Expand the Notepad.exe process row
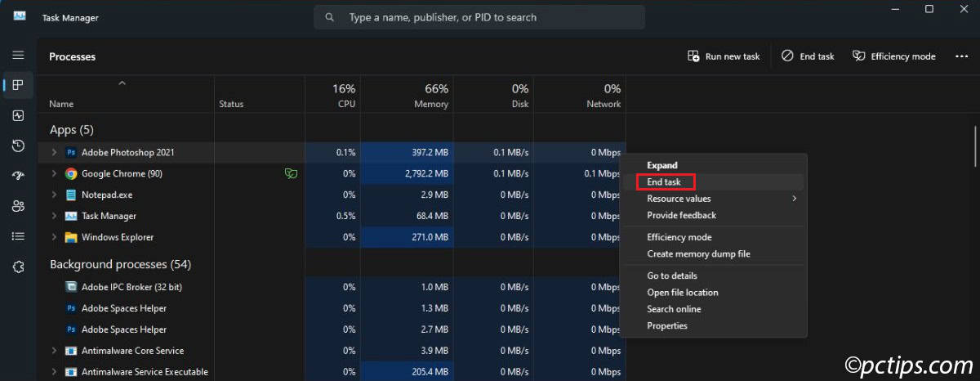Image resolution: width=980 pixels, height=381 pixels. [x=54, y=195]
